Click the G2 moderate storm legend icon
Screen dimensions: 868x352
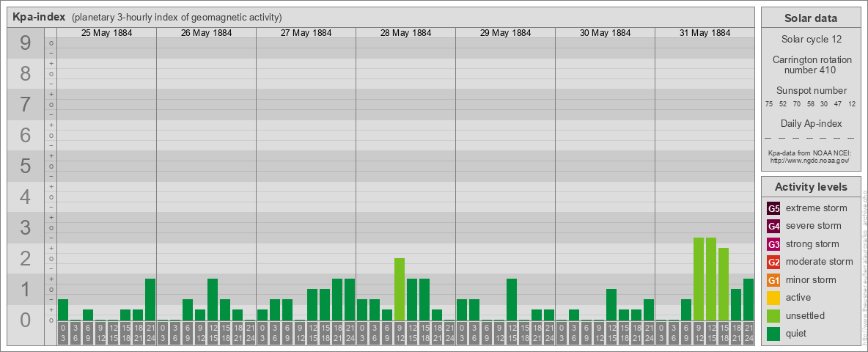click(773, 262)
